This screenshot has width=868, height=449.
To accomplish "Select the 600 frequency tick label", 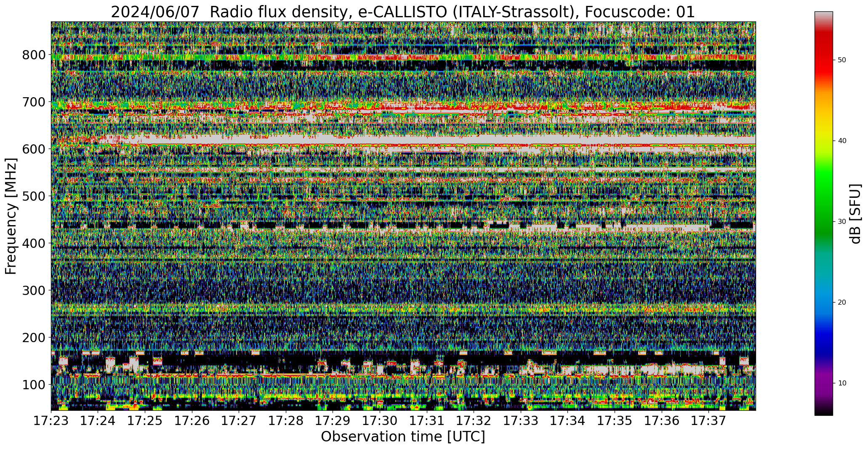I will tap(35, 149).
